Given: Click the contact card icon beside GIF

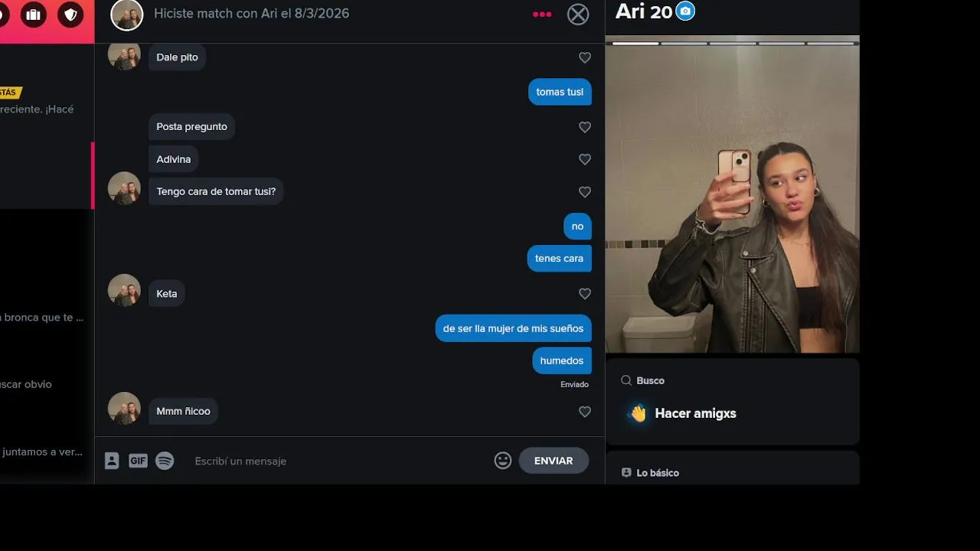Looking at the screenshot, I should click(112, 461).
